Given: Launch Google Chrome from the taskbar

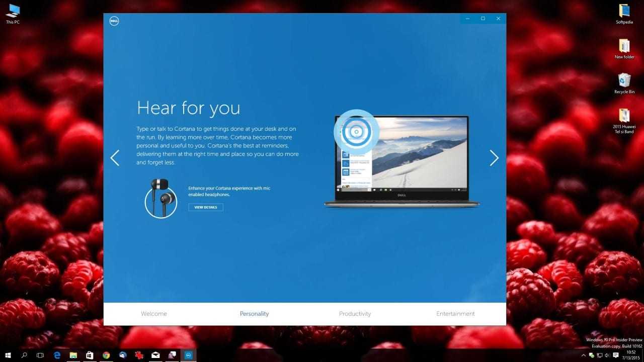Looking at the screenshot, I should click(x=106, y=355).
